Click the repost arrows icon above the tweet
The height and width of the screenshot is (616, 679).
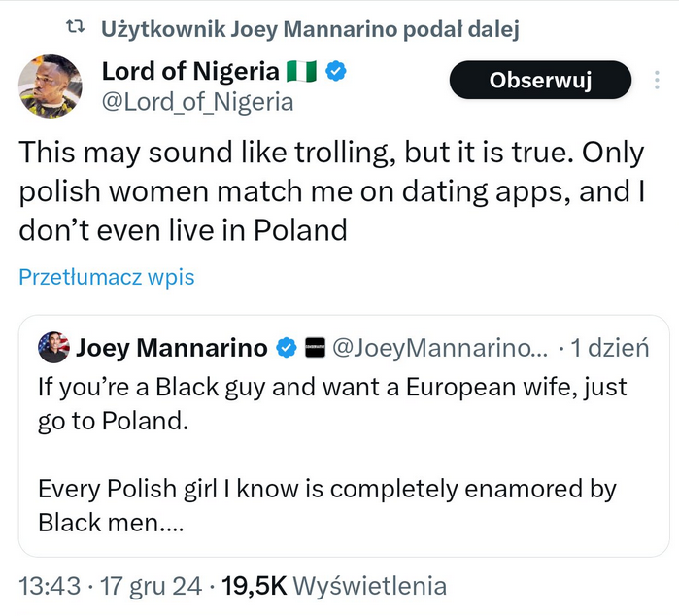[83, 30]
